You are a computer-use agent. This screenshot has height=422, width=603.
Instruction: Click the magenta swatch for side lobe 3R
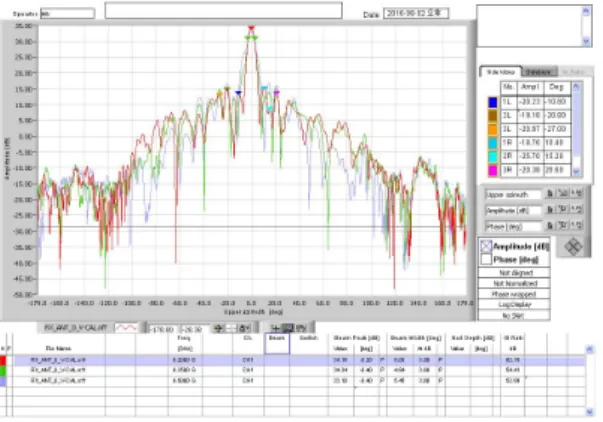point(493,170)
